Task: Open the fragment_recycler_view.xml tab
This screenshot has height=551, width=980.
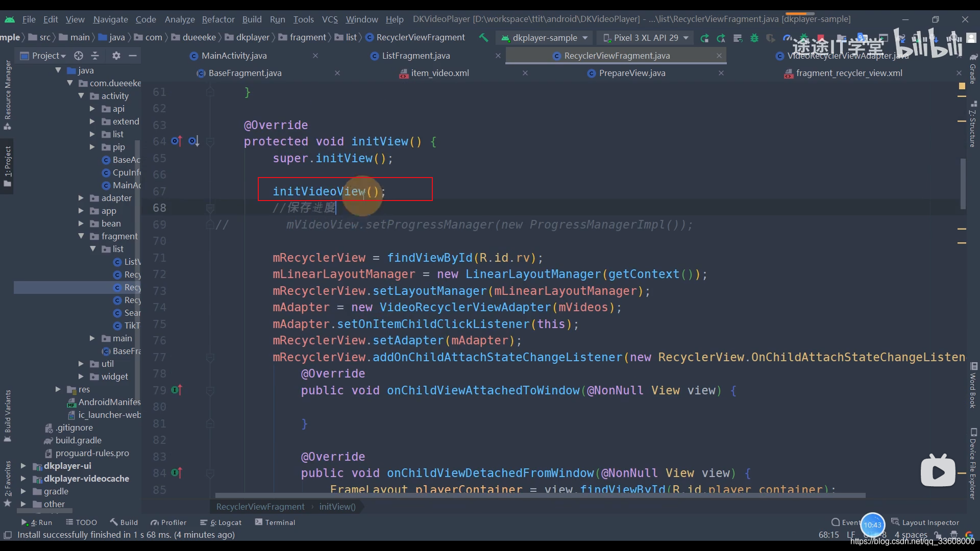Action: tap(849, 73)
